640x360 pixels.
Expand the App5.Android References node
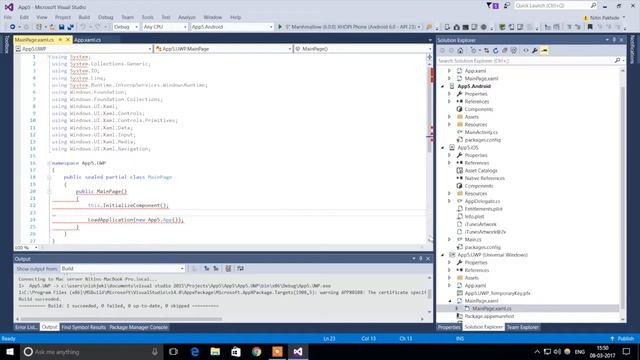[x=450, y=102]
